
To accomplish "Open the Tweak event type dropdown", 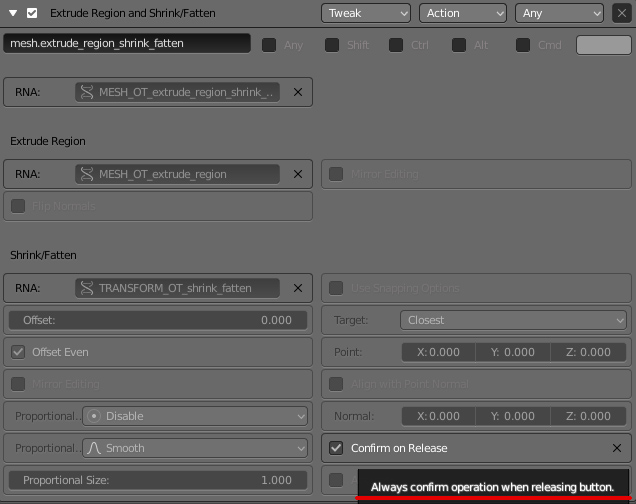I will click(365, 13).
